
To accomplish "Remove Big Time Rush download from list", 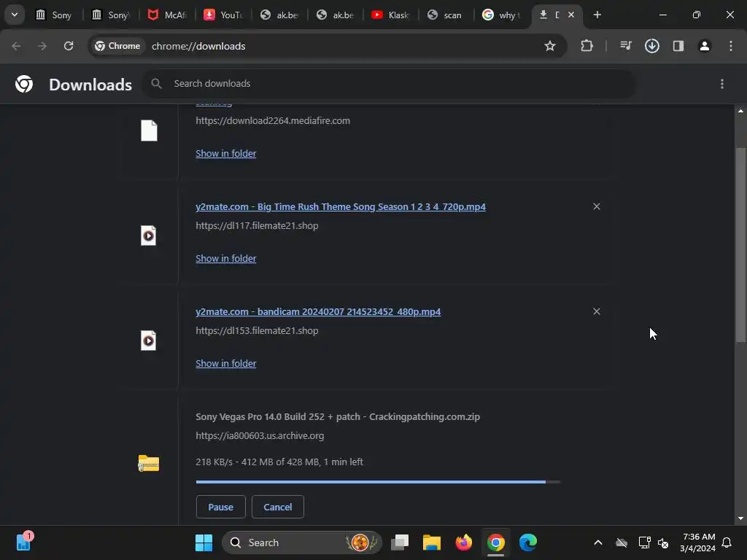I will [597, 206].
